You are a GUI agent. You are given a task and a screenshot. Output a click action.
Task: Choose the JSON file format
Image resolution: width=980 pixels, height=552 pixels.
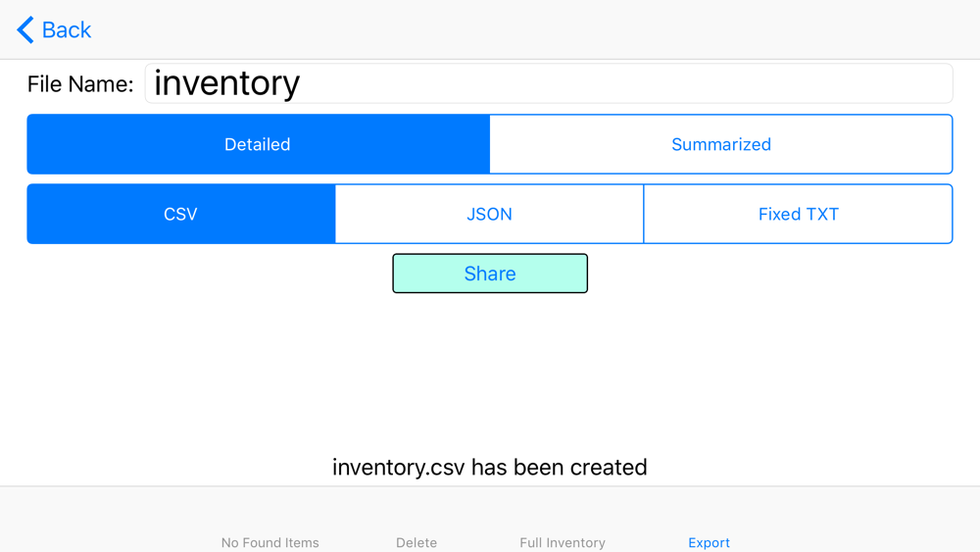489,214
